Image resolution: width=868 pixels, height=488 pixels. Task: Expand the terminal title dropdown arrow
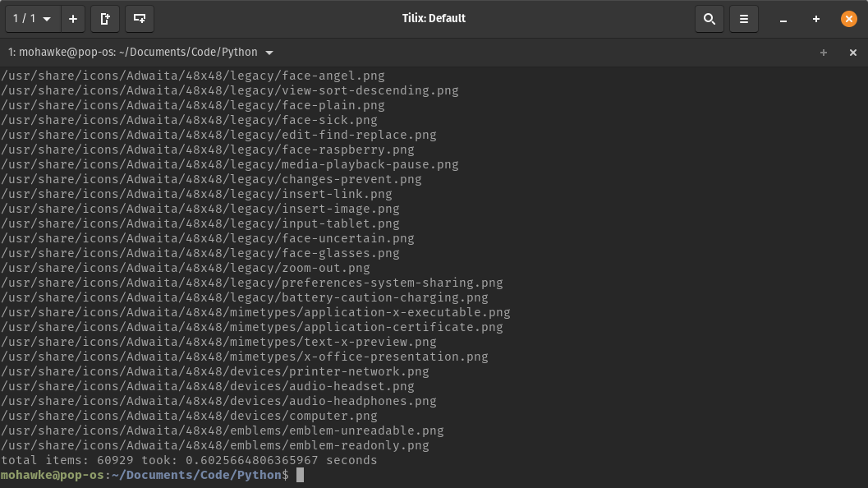click(x=269, y=53)
